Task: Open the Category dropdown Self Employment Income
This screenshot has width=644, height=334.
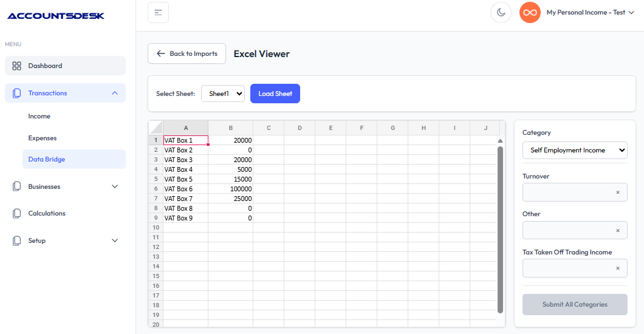Action: (x=575, y=150)
